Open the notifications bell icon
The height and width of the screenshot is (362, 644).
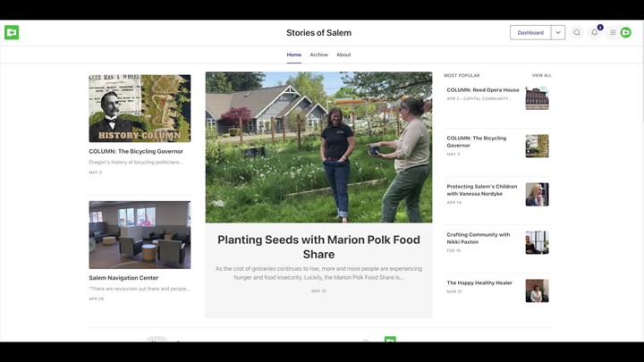(594, 32)
